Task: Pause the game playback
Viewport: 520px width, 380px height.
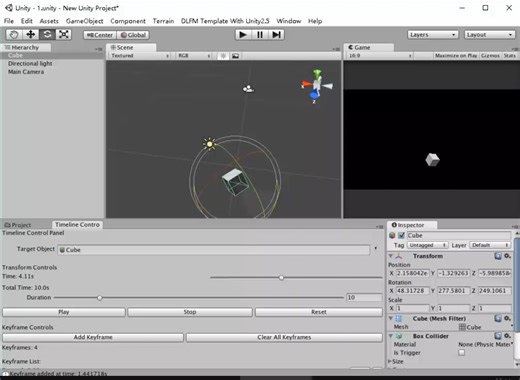Action: (260, 35)
